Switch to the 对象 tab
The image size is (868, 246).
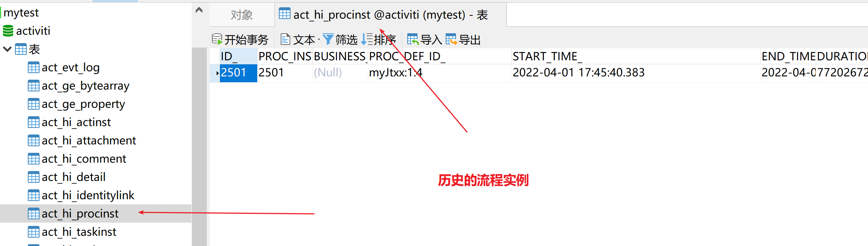click(x=242, y=15)
